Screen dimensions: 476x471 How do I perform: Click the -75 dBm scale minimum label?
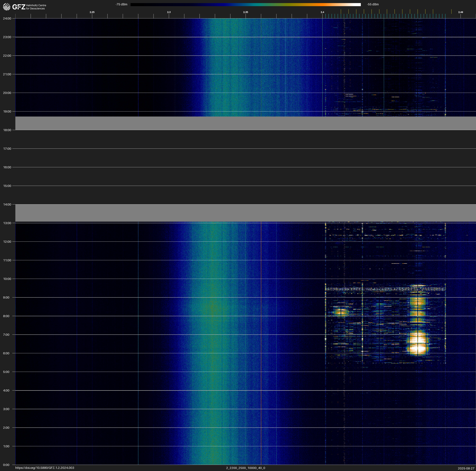(121, 4)
